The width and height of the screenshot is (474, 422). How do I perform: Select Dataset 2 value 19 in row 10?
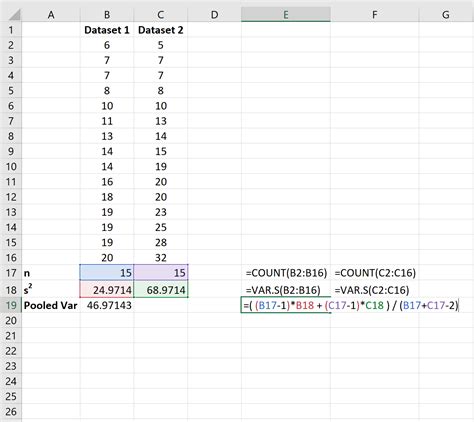point(161,167)
